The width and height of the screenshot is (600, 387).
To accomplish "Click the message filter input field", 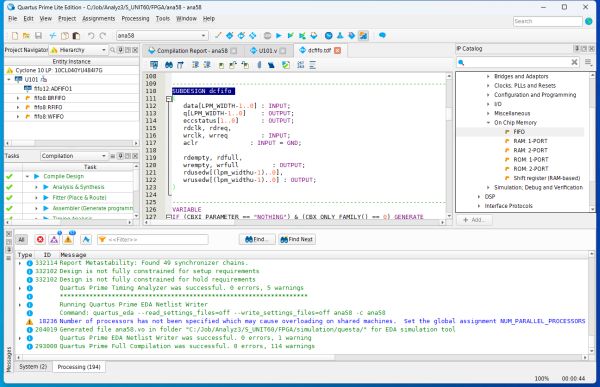I will (153, 240).
